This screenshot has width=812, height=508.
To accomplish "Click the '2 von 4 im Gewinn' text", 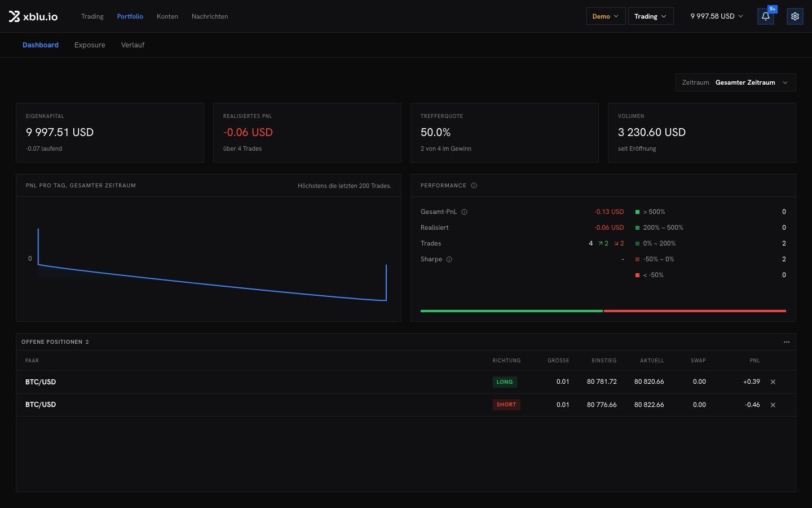I will point(446,149).
